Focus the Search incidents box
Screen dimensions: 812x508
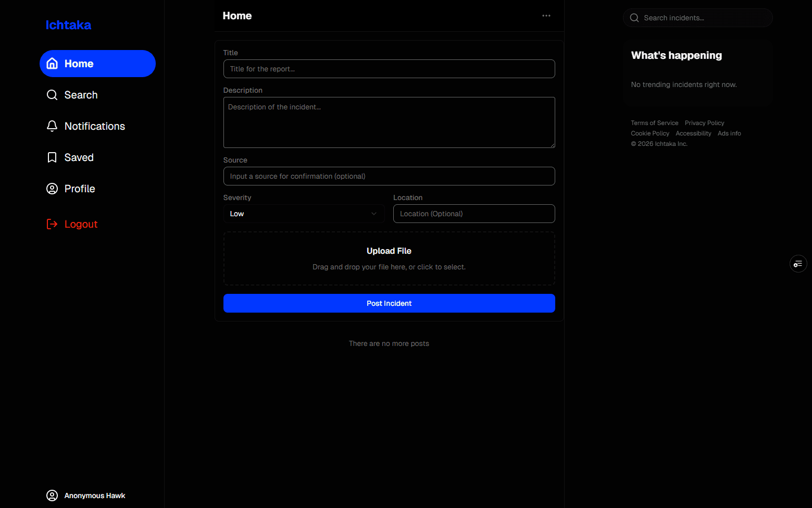coord(703,18)
